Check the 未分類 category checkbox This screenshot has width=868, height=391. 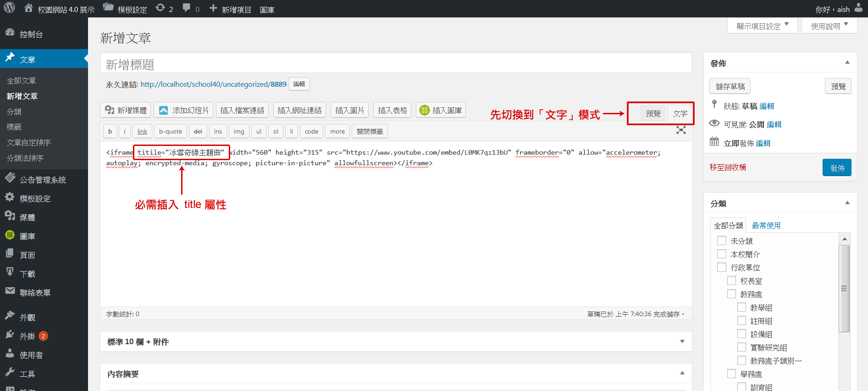click(722, 240)
